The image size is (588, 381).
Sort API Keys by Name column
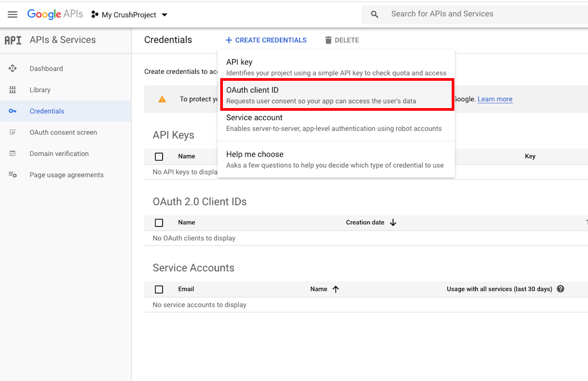click(187, 156)
